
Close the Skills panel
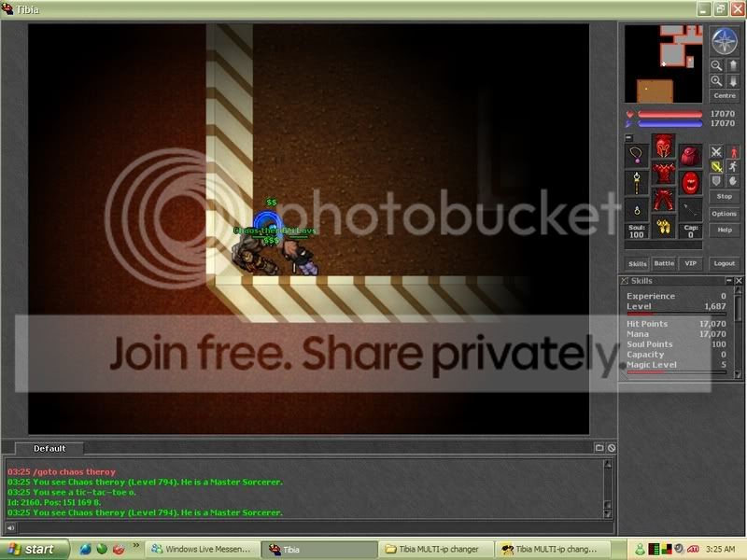739,281
